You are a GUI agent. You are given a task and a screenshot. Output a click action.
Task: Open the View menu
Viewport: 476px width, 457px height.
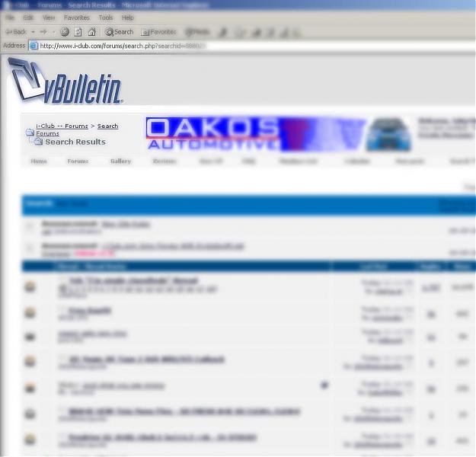point(49,18)
